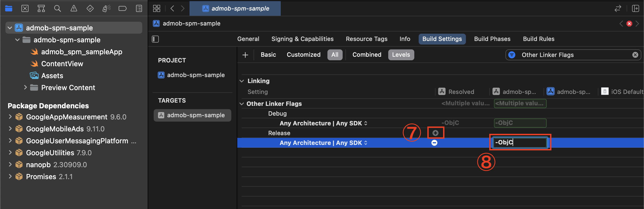Jump to previous issue arrow
Viewport: 644px width, 209px height.
coord(621,24)
